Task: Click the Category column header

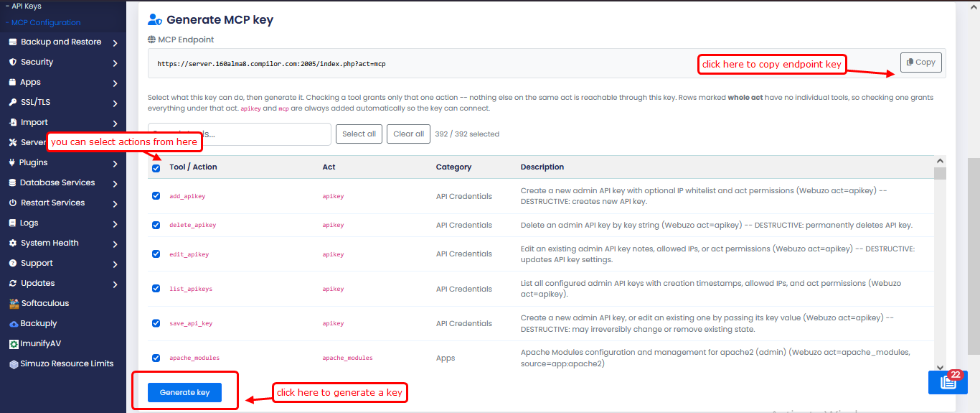Action: point(453,167)
